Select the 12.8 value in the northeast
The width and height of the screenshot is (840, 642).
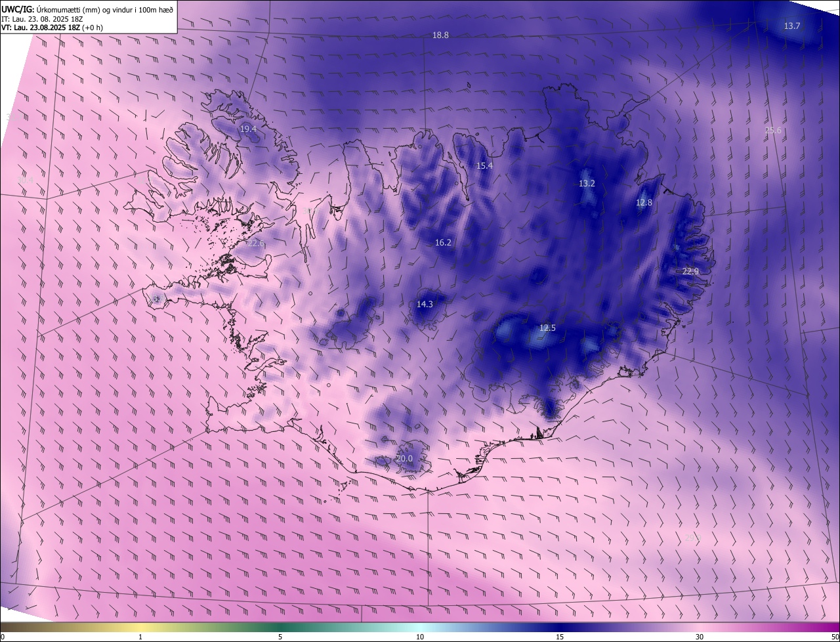pyautogui.click(x=644, y=203)
